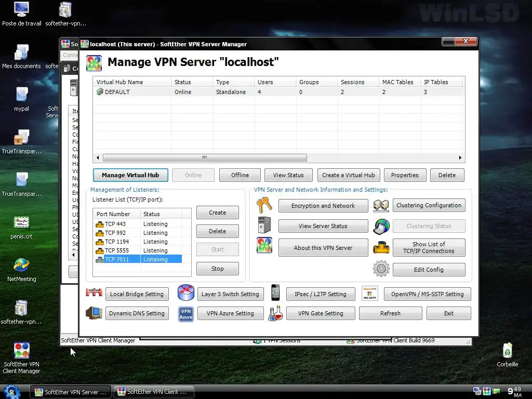
Task: Click the Manage Virtual Hub button
Action: click(130, 175)
